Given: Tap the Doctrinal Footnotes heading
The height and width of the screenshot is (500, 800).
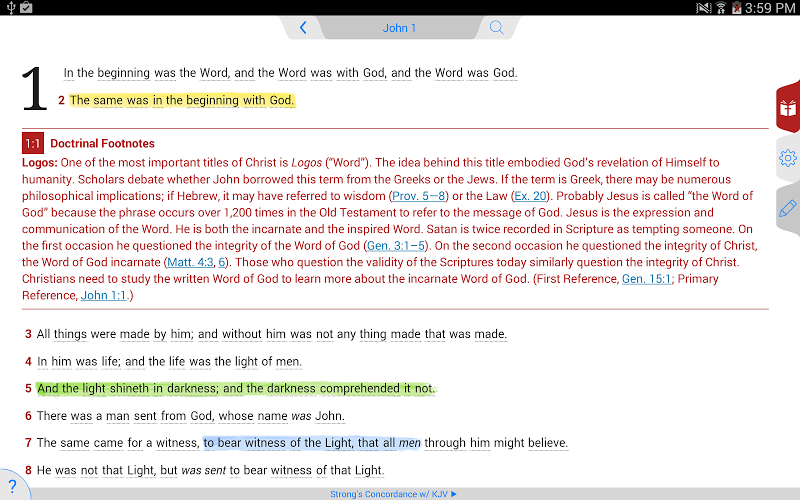Looking at the screenshot, I should point(102,143).
